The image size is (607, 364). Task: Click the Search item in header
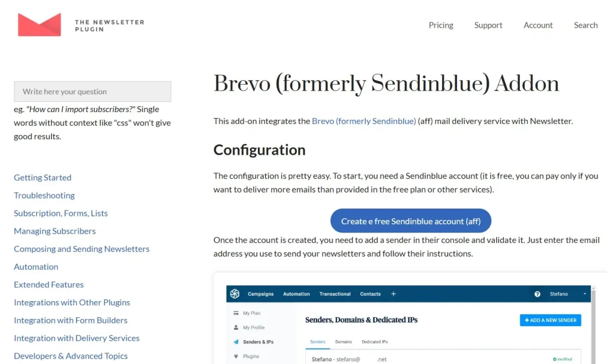click(x=586, y=25)
